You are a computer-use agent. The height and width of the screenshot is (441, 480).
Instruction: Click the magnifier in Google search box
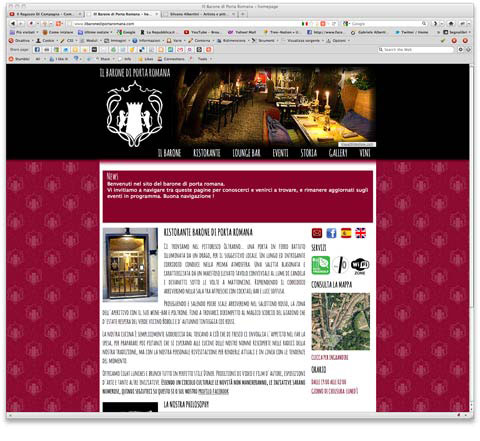pos(424,24)
